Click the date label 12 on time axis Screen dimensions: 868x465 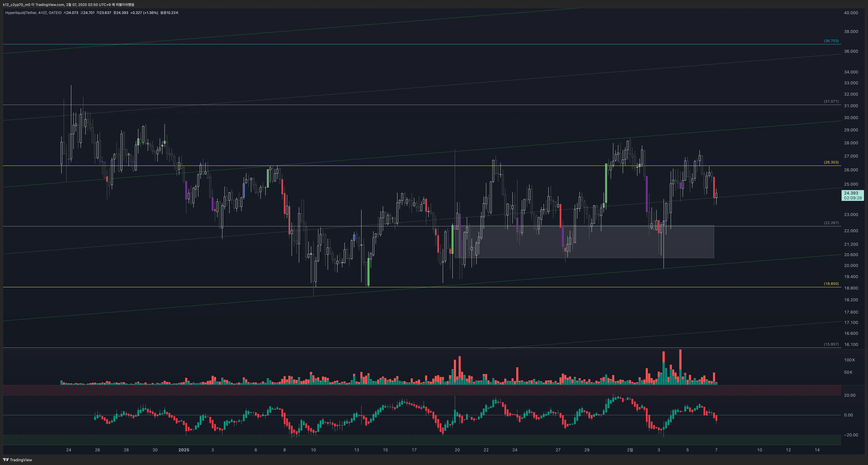tap(788, 450)
